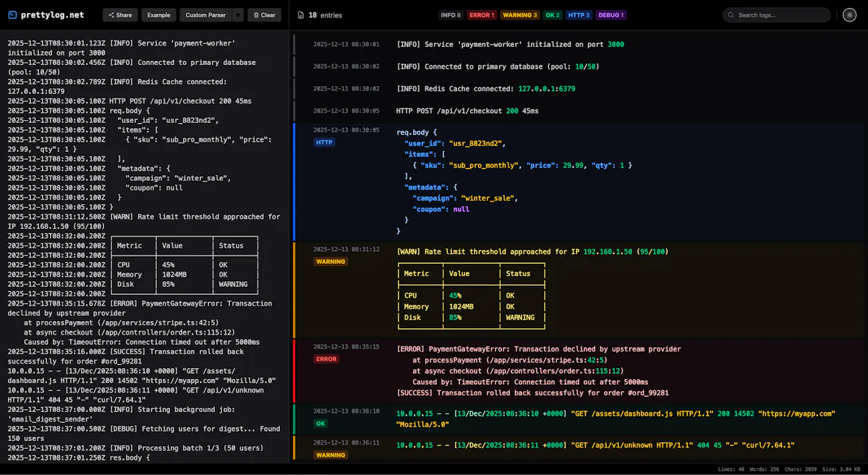Click the prettylog.net terminal logo icon
Screen dimensions: 868x475
tap(12, 14)
